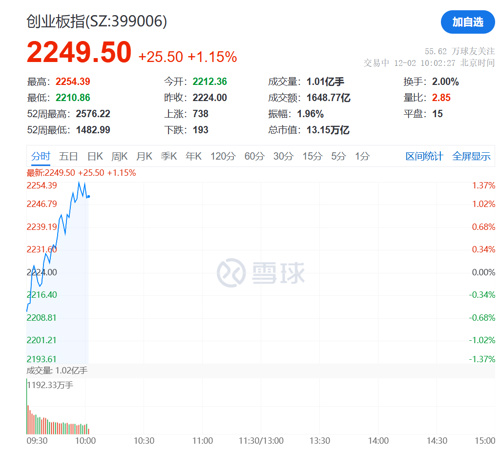Open 区间统计 range statistics link
Image resolution: width=500 pixels, height=453 pixels.
[424, 156]
